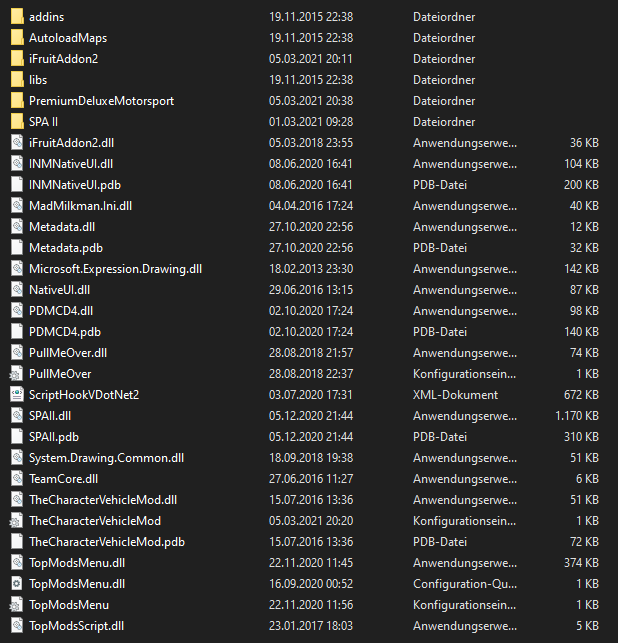Click the SPA II folder icon
Image resolution: width=618 pixels, height=643 pixels.
17,122
